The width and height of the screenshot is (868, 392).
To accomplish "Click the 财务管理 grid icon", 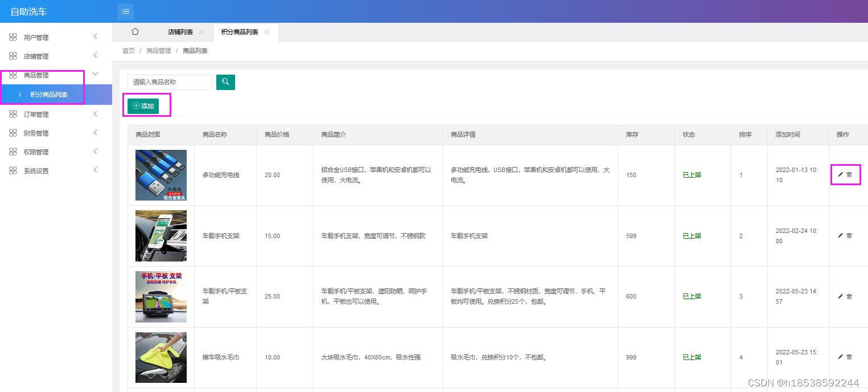I will (13, 133).
